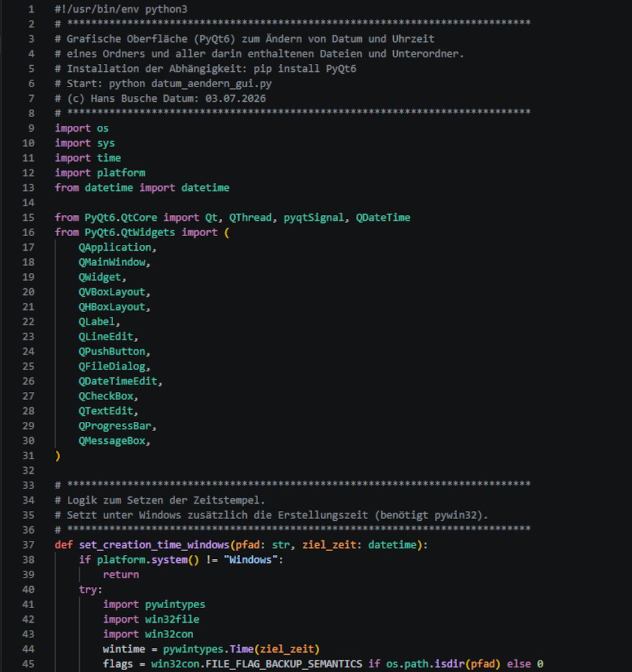Click 'QProgressBar,' in the import list

(x=117, y=426)
